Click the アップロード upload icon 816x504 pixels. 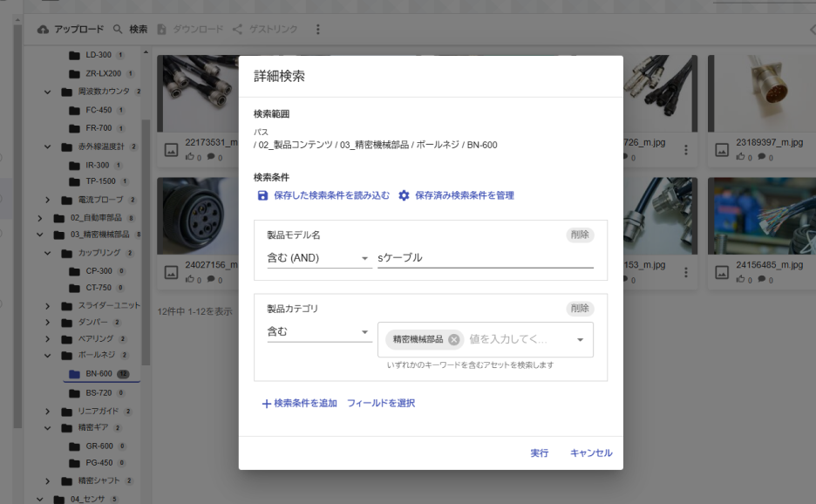pyautogui.click(x=44, y=29)
